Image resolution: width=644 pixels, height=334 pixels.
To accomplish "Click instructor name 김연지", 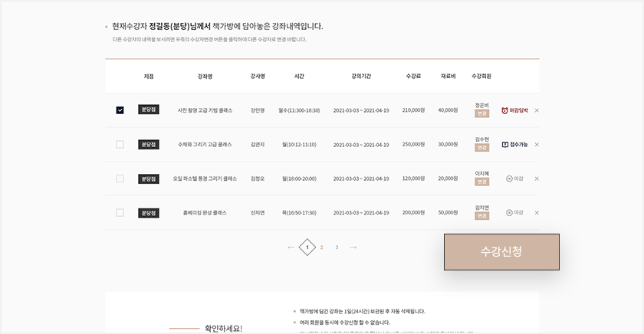I will click(x=258, y=145).
